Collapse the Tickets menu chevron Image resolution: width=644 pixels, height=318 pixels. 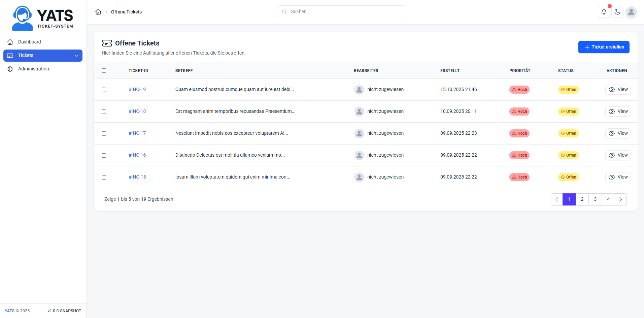coord(76,55)
